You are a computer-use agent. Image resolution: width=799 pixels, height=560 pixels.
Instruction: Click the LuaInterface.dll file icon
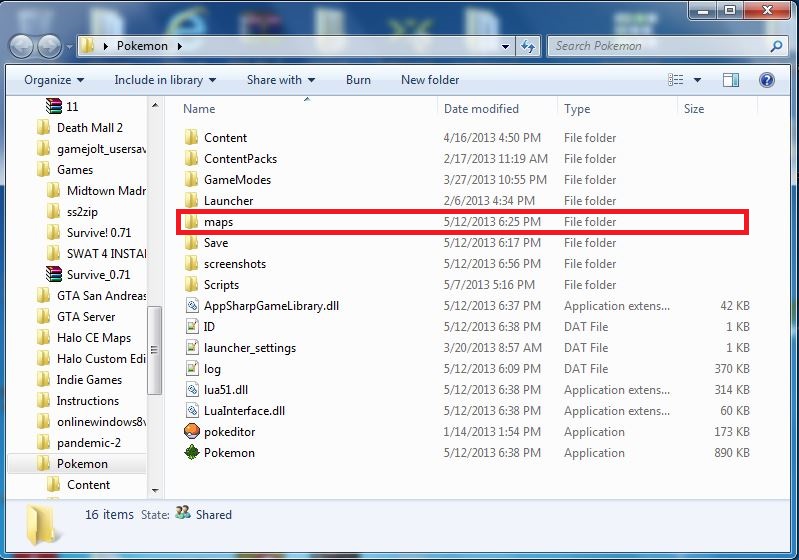tap(192, 411)
